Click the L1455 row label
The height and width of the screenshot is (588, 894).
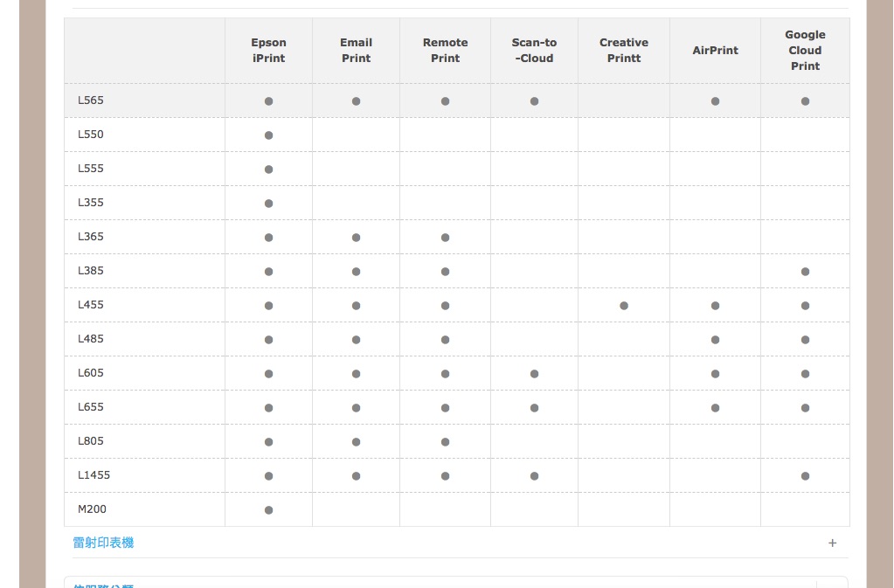94,475
